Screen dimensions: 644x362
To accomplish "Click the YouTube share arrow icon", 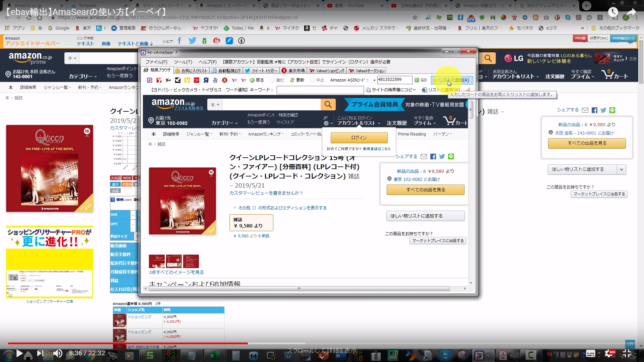I will [631, 12].
